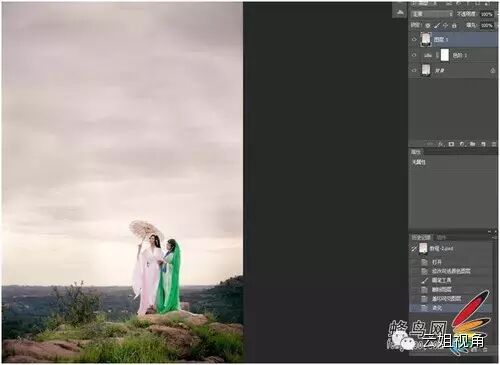Image resolution: width=500 pixels, height=365 pixels.
Task: Switch to the 历史记录 history tab
Action: pos(421,237)
